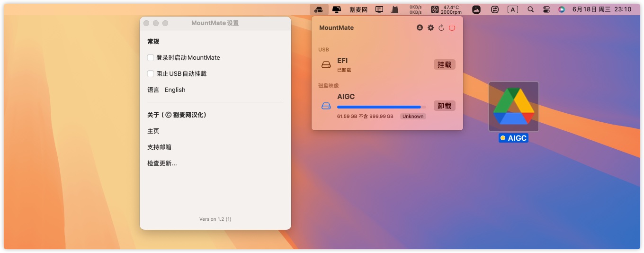The width and height of the screenshot is (644, 253).
Task: Click the AIGC disk image drive icon
Action: click(x=326, y=106)
